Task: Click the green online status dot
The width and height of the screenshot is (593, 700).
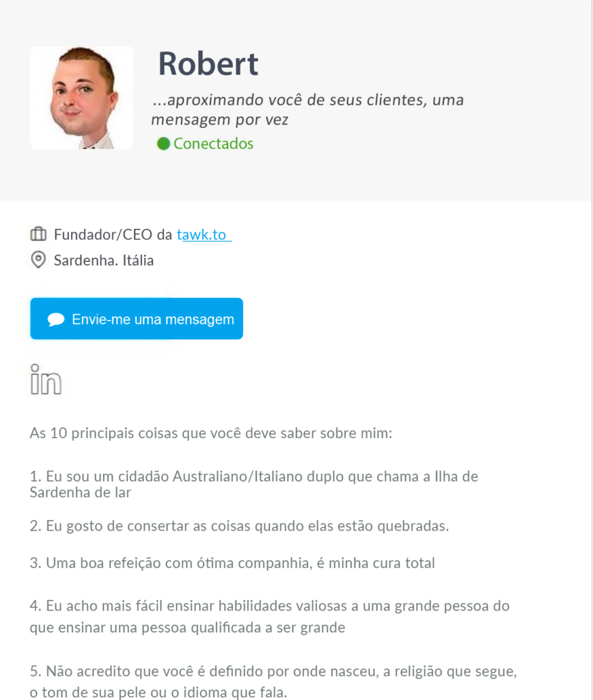Action: [x=163, y=144]
